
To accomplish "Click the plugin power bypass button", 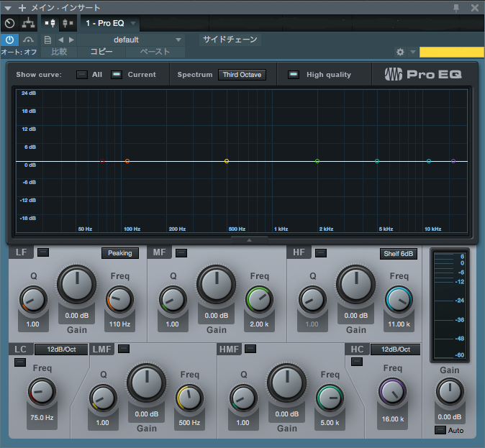I will click(x=10, y=40).
